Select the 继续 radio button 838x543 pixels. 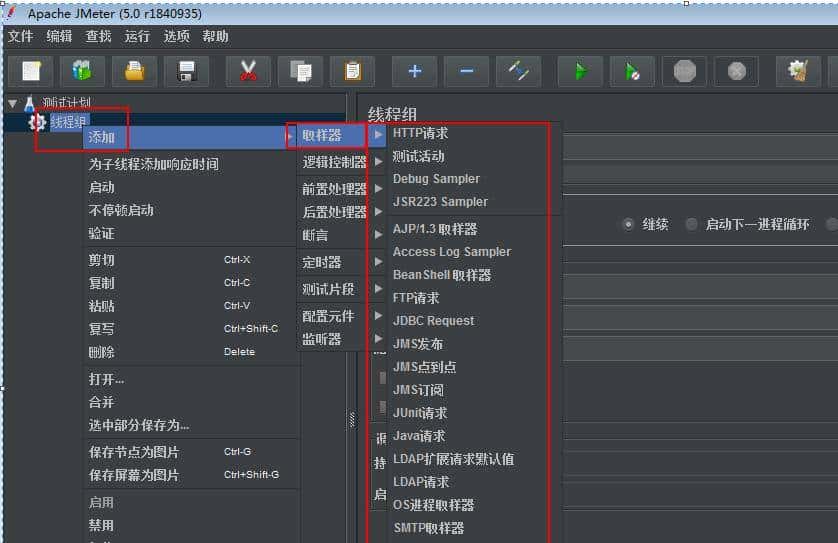(628, 224)
